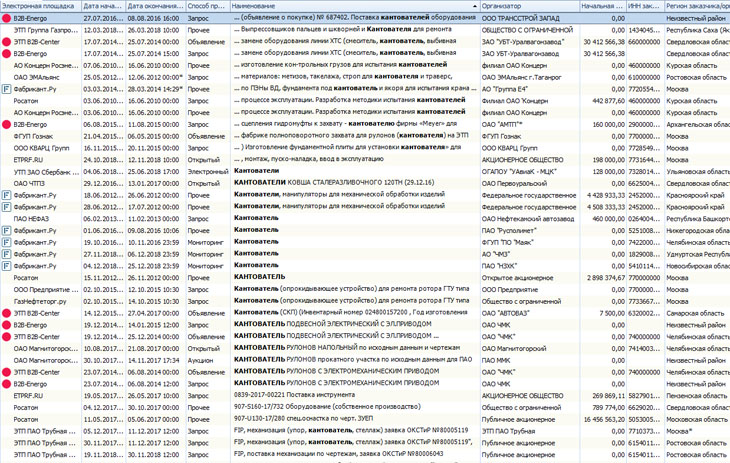
Task: Click Фабрикант.Ру F icon in row dated 01.06.2016
Action: pyautogui.click(x=6, y=231)
